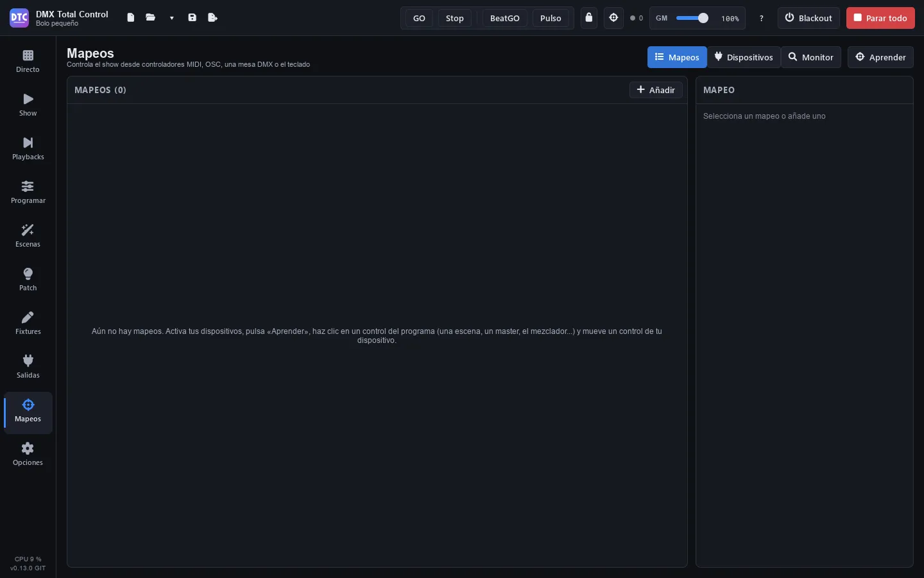Open the Show section in sidebar
Screen dimensions: 924x578
(28, 105)
